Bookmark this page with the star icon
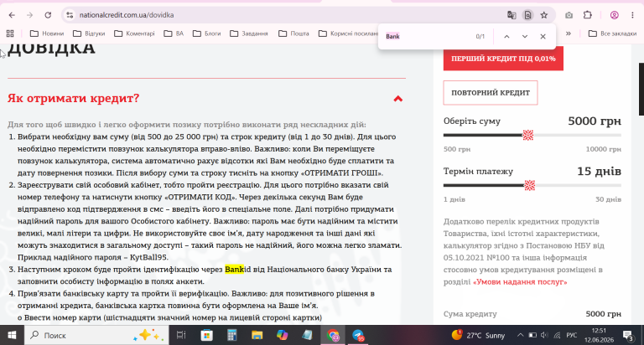644x345 pixels. pyautogui.click(x=544, y=15)
